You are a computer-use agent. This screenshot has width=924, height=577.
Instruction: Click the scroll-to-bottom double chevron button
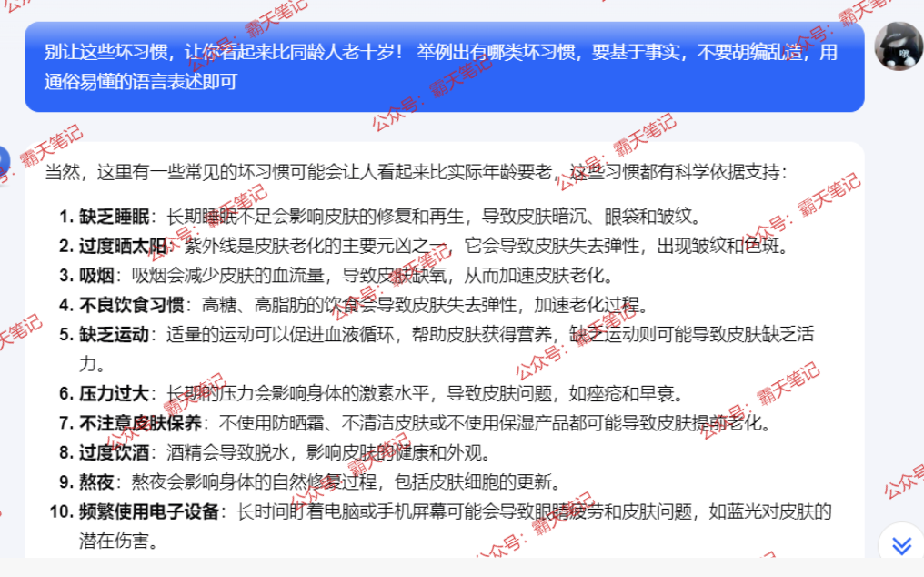(900, 544)
